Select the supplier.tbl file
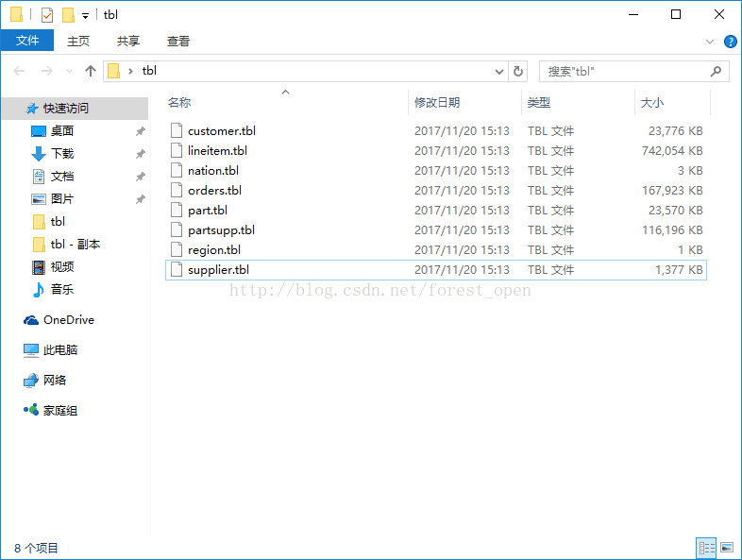 (x=436, y=270)
